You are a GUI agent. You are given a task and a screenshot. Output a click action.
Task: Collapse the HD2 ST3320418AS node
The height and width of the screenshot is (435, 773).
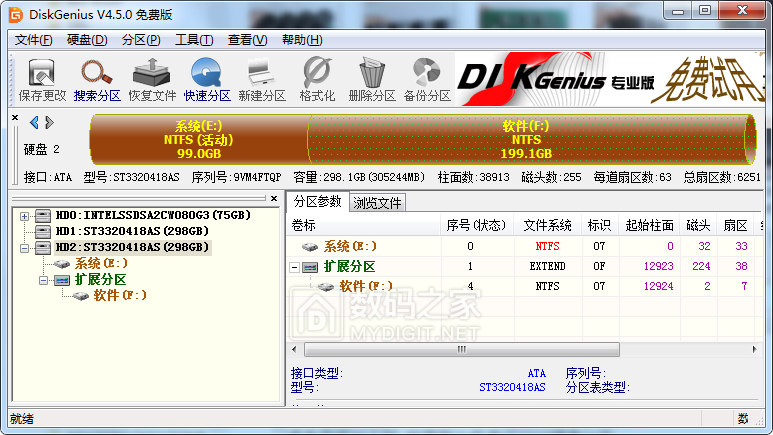point(24,248)
